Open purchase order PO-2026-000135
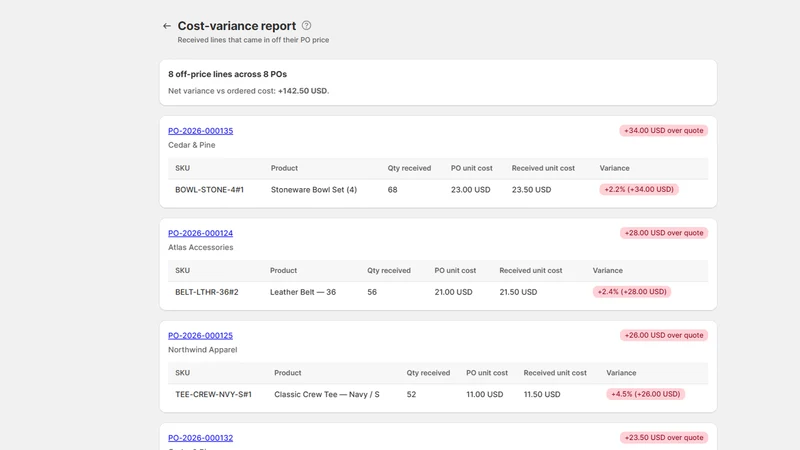Image resolution: width=800 pixels, height=450 pixels. (x=201, y=131)
